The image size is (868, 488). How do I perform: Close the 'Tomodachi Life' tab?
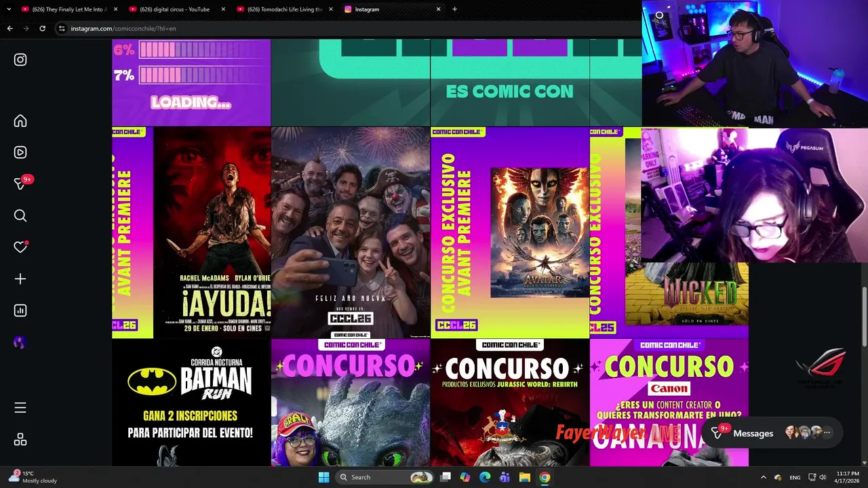330,9
